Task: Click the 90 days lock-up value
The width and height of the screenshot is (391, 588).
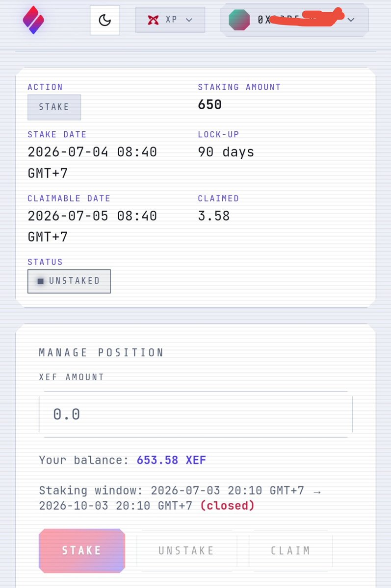Action: pos(226,152)
